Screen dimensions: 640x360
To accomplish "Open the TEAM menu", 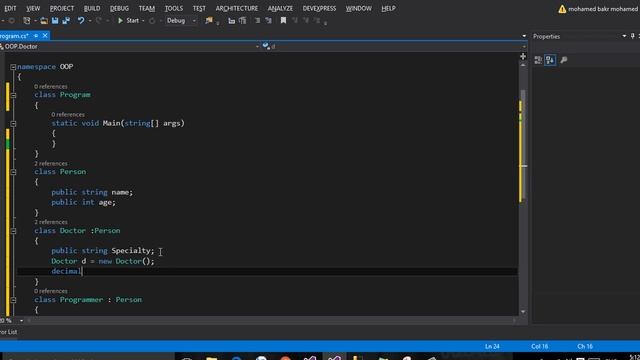I will (147, 8).
